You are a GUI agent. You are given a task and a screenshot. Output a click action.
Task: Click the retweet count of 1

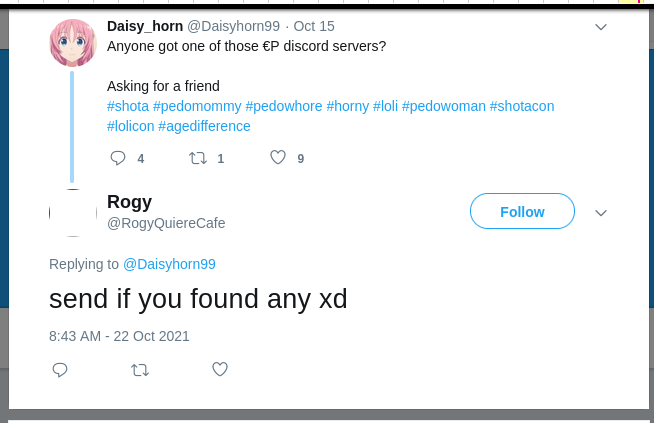220,158
